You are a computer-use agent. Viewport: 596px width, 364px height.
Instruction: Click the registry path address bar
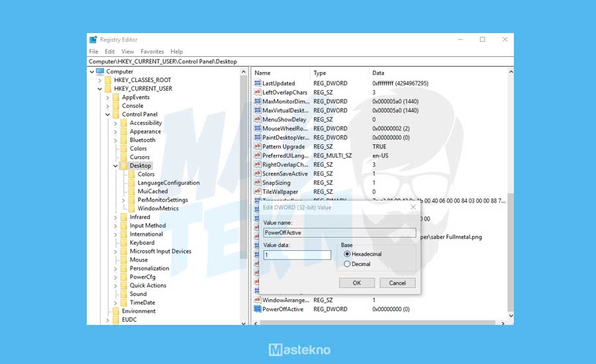(x=300, y=61)
